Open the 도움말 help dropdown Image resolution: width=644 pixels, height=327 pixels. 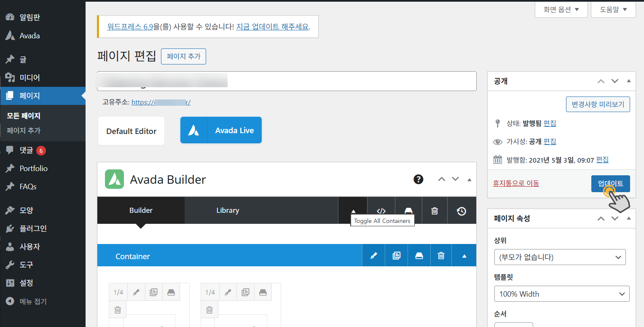click(x=613, y=9)
